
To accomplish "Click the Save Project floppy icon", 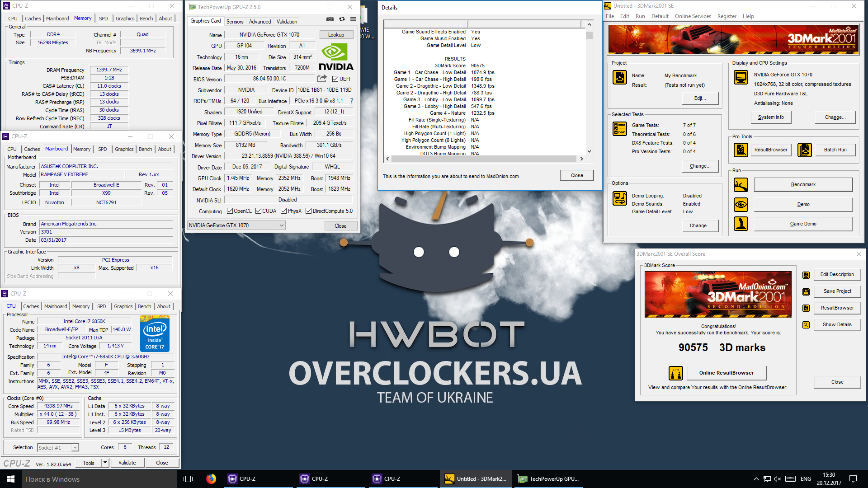I will pyautogui.click(x=806, y=292).
